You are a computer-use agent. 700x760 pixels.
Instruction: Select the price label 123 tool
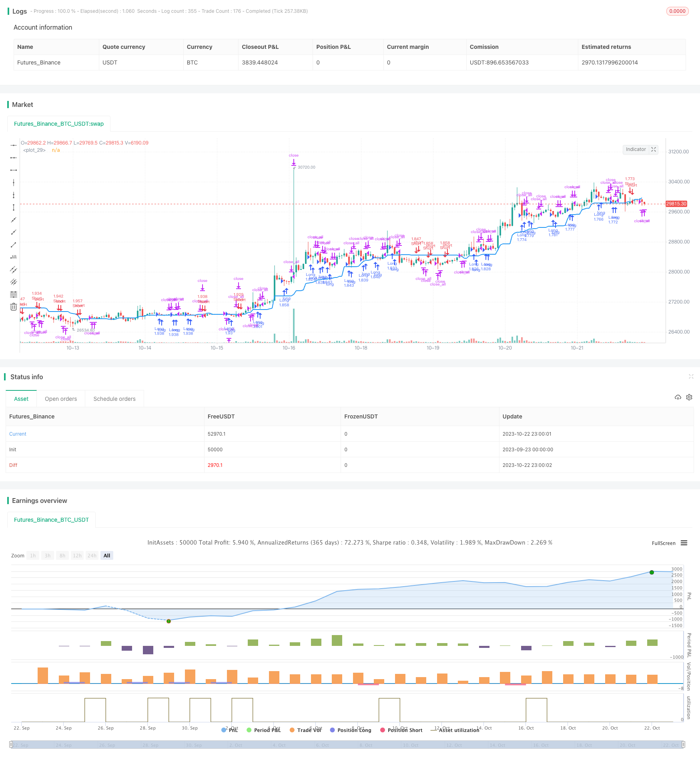[x=14, y=257]
